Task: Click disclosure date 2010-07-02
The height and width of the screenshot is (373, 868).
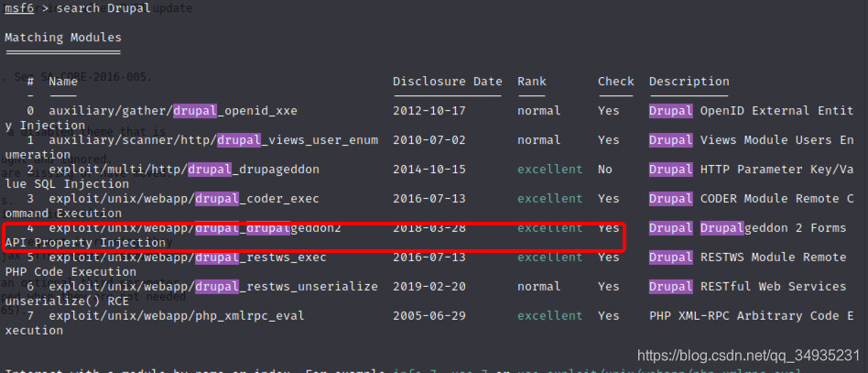Action: click(429, 140)
